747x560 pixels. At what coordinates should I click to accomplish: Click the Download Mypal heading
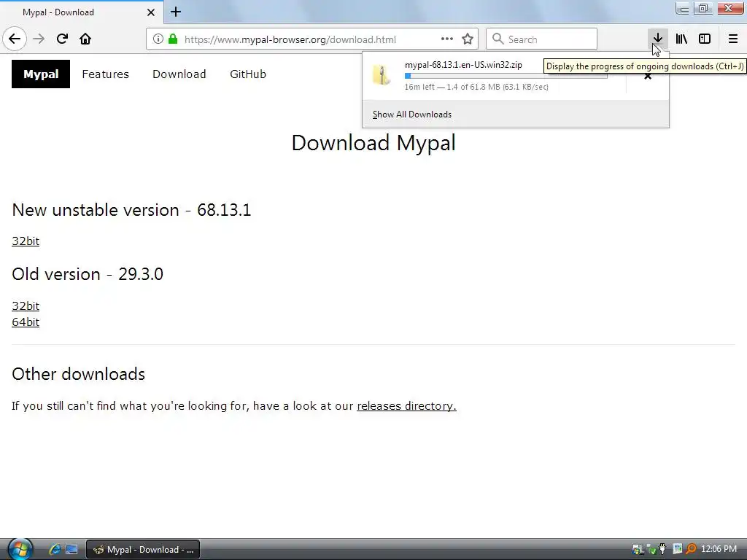(373, 143)
